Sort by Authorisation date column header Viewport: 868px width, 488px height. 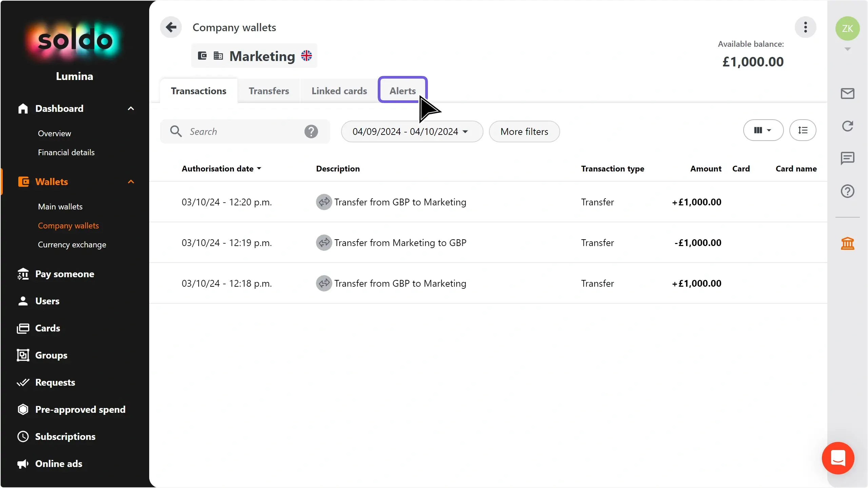pos(221,169)
